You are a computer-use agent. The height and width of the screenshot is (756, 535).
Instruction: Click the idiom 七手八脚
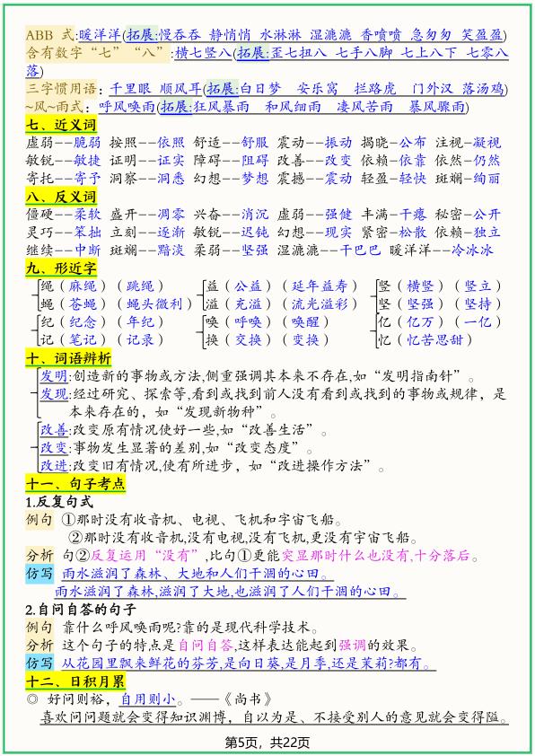pyautogui.click(x=364, y=53)
